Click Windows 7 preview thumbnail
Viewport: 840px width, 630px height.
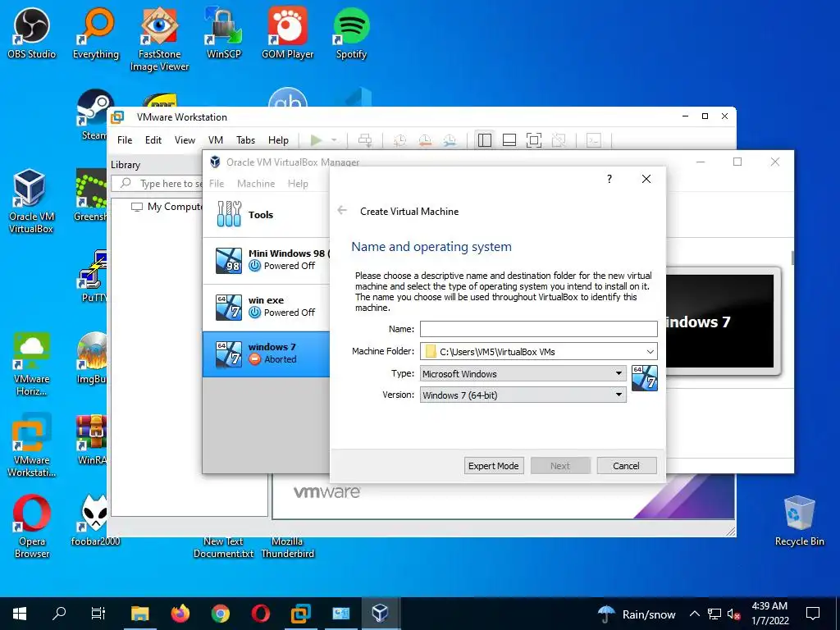coord(720,321)
